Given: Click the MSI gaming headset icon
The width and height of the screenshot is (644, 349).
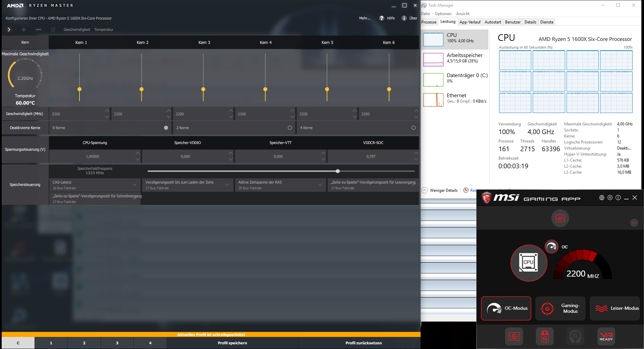Looking at the screenshot, I should [x=575, y=336].
